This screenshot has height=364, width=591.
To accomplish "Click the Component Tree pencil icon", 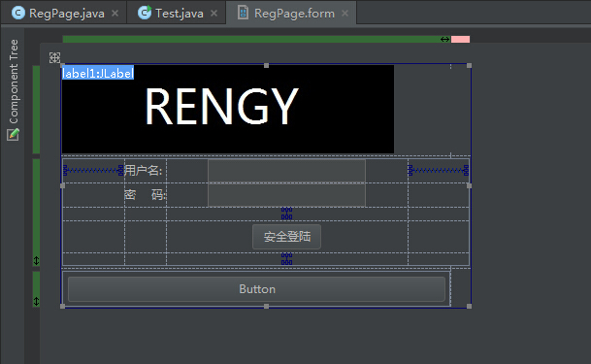I will [13, 134].
